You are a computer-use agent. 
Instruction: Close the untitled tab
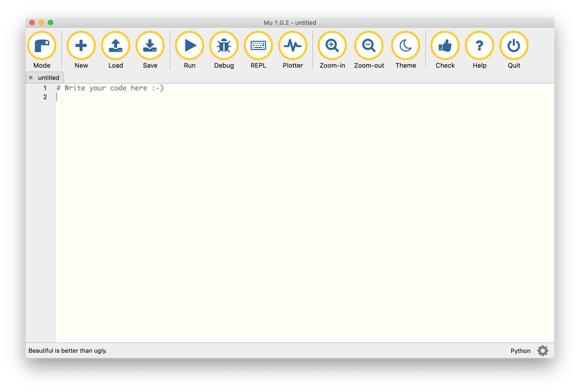(x=31, y=78)
